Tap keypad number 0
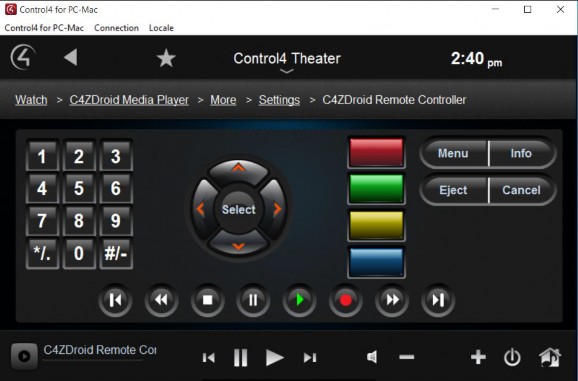The width and height of the screenshot is (578, 381). [79, 254]
